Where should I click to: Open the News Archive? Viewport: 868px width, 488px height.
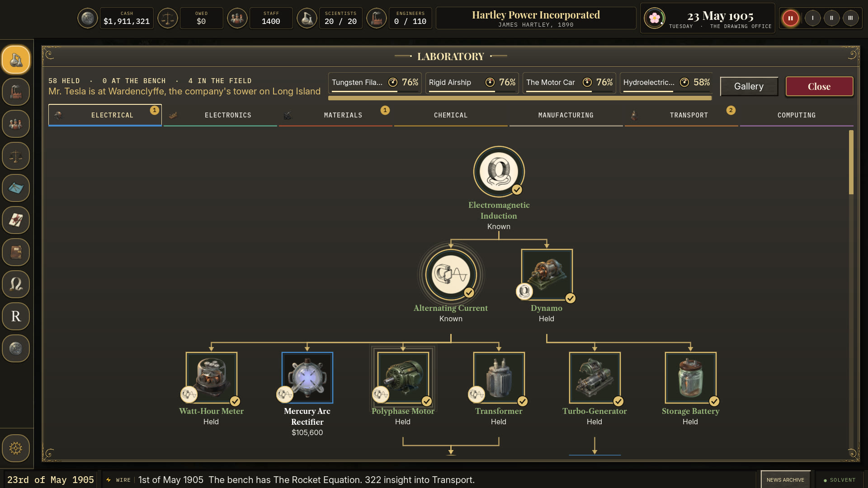coord(785,480)
